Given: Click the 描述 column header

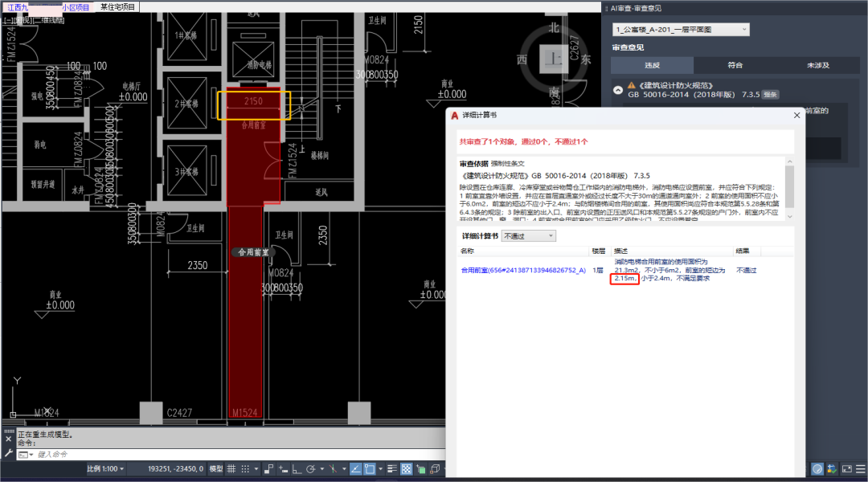Looking at the screenshot, I should tap(621, 251).
